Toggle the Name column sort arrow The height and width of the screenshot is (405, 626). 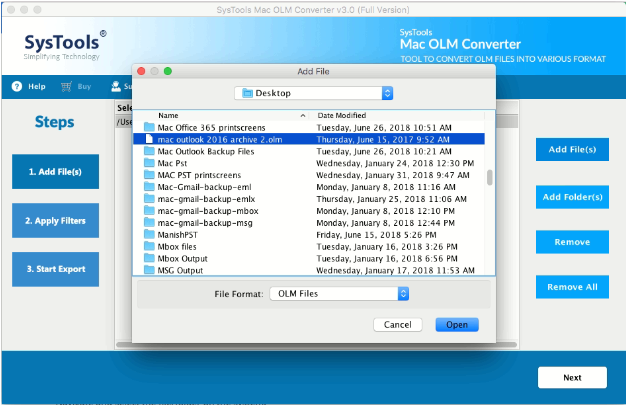tap(303, 116)
